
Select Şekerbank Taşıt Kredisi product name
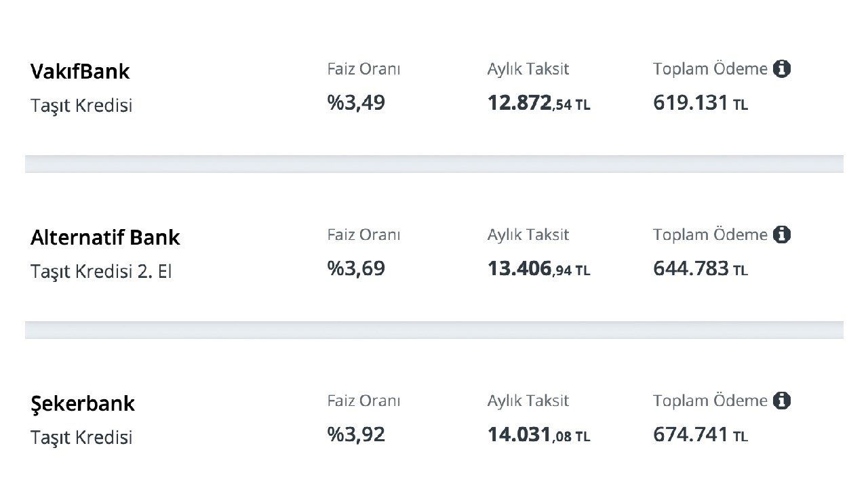coord(81,438)
